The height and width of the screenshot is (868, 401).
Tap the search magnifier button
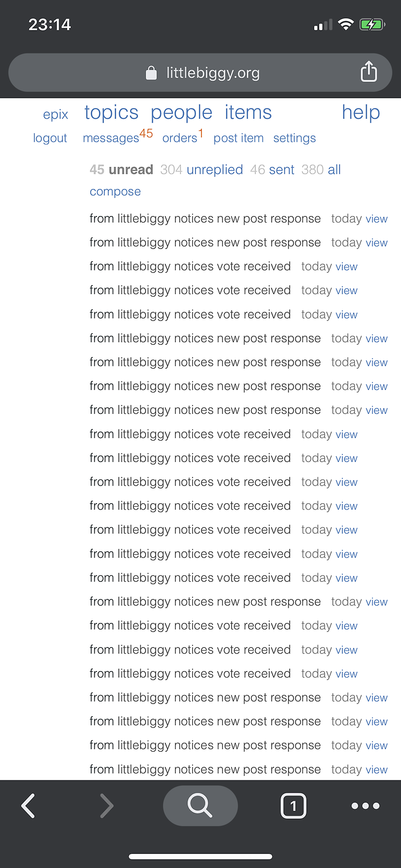point(200,805)
